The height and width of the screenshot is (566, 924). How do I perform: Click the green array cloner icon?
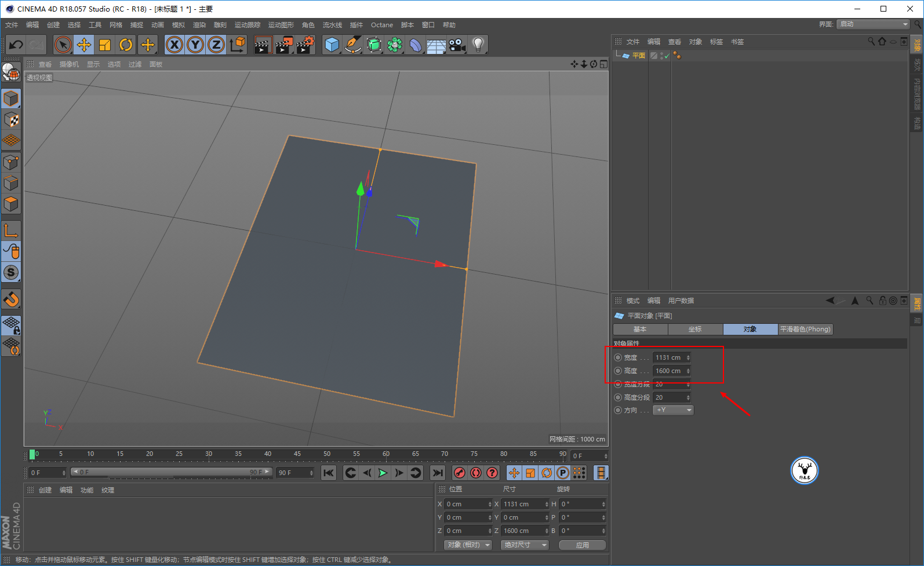(x=395, y=45)
